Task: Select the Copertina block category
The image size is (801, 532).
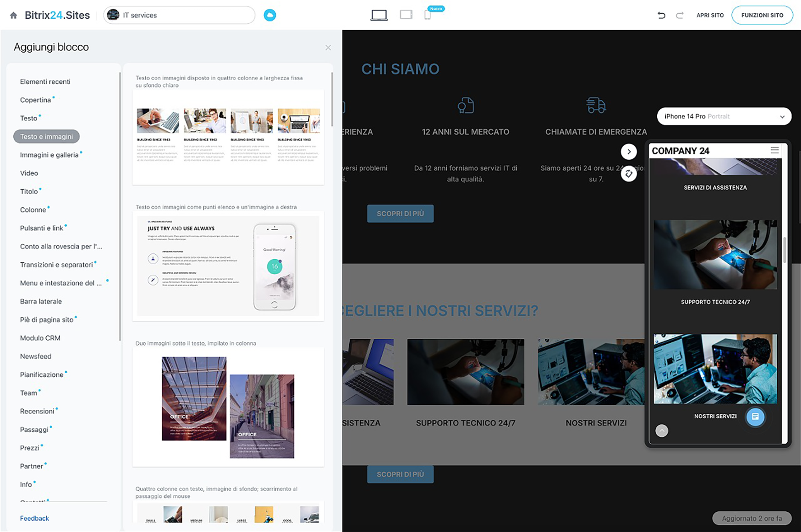Action: 35,100
